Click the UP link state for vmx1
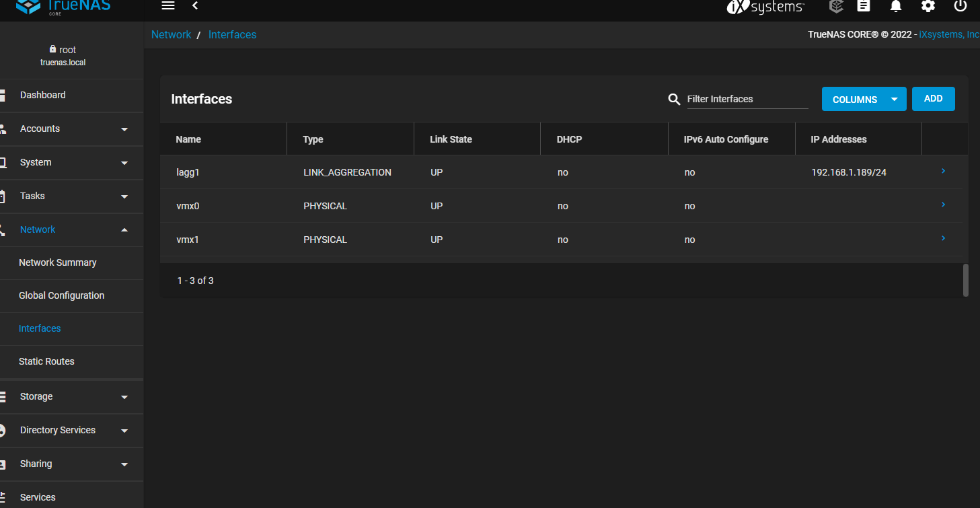The image size is (980, 508). coord(437,240)
